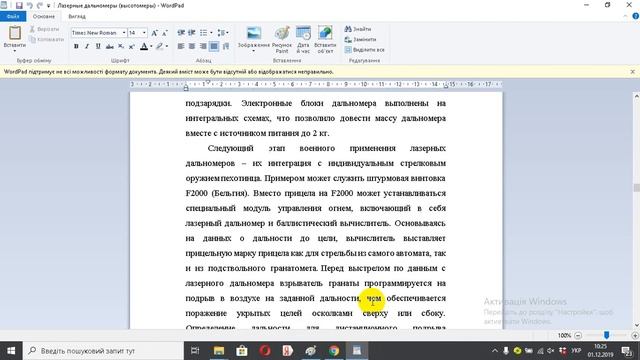Click the Redo icon in quick access toolbar
The image size is (640, 360).
(40, 5)
